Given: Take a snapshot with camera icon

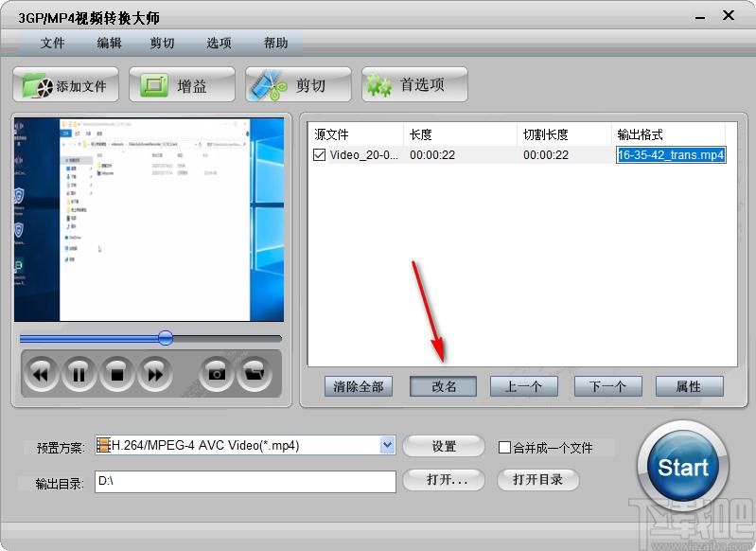Looking at the screenshot, I should point(217,374).
